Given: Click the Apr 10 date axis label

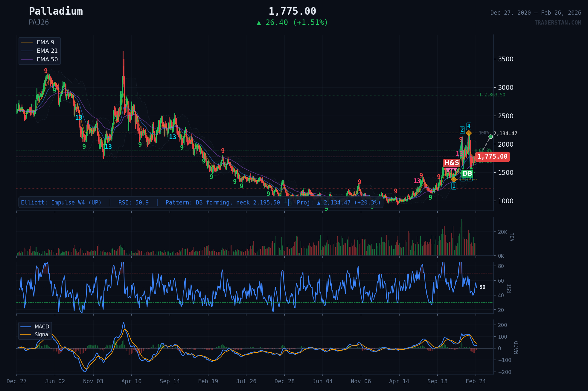Looking at the screenshot, I should (131, 381).
